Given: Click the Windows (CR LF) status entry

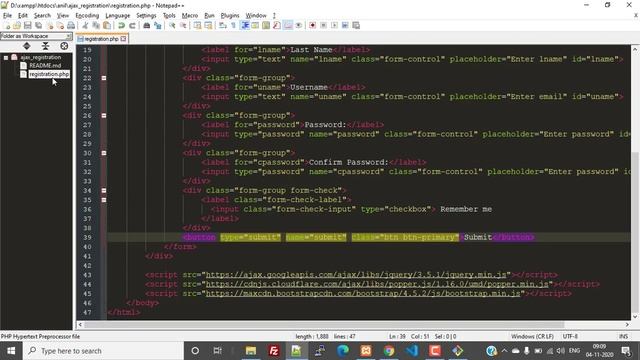Looking at the screenshot, I should 532,336.
